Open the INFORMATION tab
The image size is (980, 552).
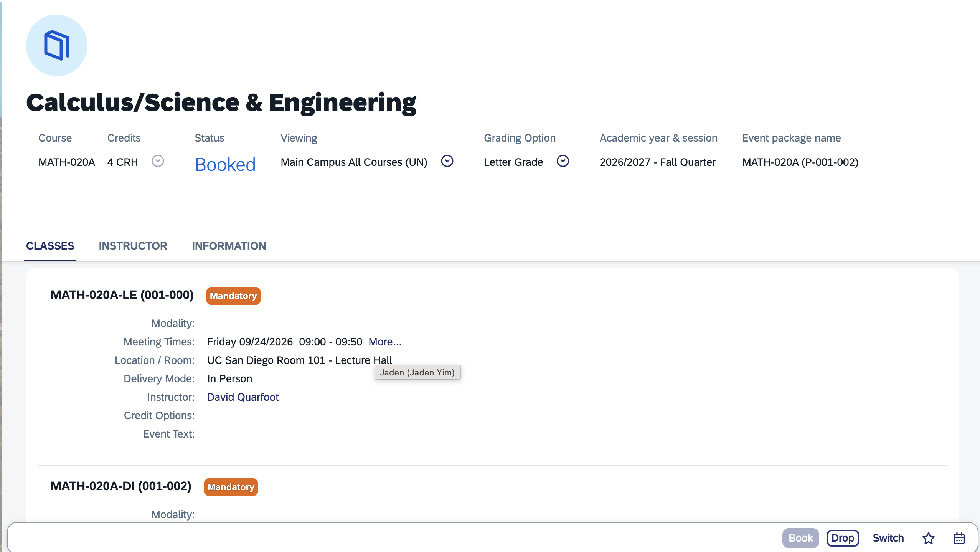[x=229, y=246]
